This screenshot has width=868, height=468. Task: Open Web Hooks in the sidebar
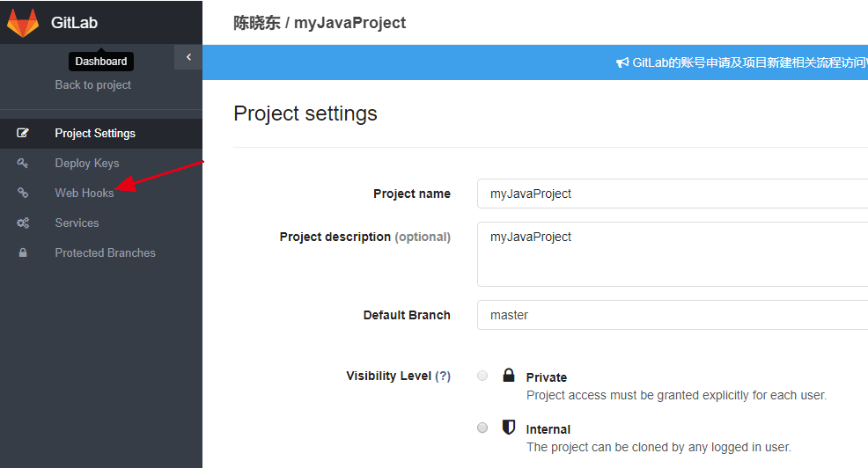coord(85,193)
